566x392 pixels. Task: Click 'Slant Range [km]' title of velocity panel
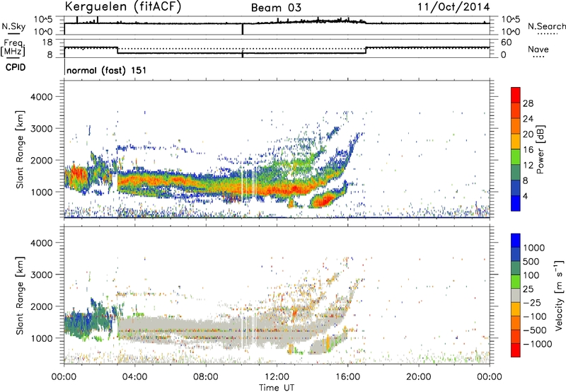(21, 295)
